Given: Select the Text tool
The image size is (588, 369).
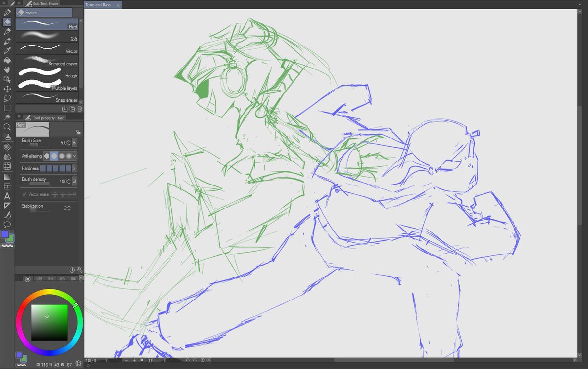Looking at the screenshot, I should click(x=7, y=196).
